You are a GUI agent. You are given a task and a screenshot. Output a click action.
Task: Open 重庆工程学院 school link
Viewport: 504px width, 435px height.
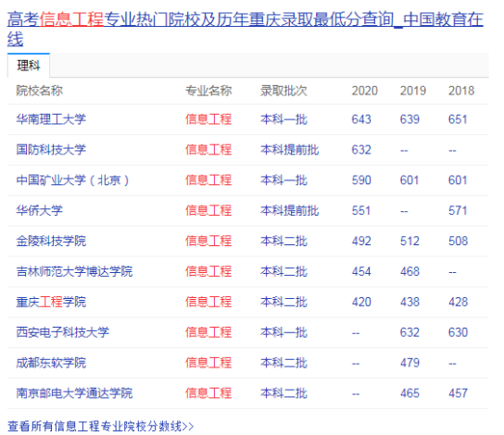(x=51, y=302)
